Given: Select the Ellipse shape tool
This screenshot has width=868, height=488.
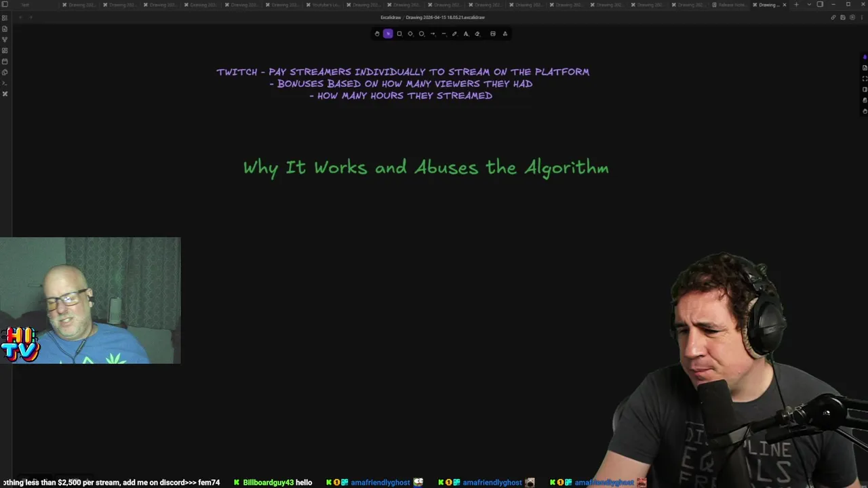Looking at the screenshot, I should 421,34.
